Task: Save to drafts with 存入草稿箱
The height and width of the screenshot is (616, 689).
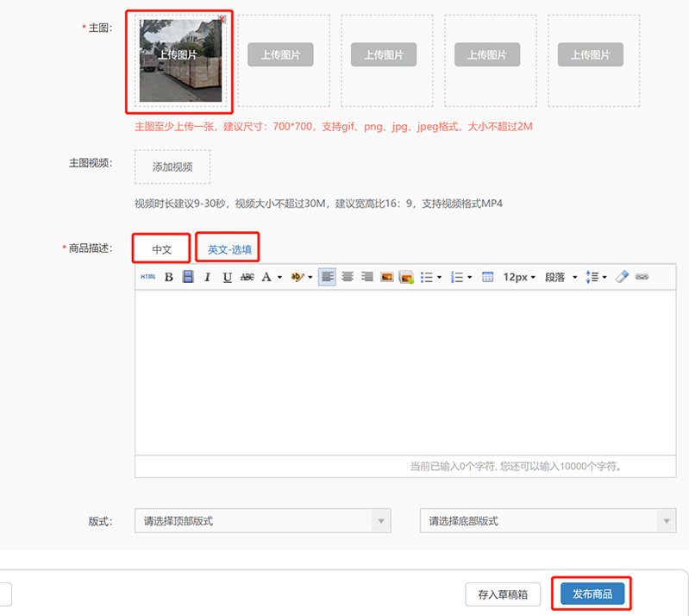Action: 503,594
